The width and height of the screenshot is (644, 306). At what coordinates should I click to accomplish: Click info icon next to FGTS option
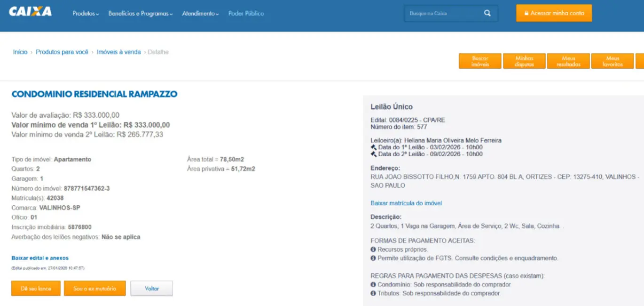pos(373,258)
